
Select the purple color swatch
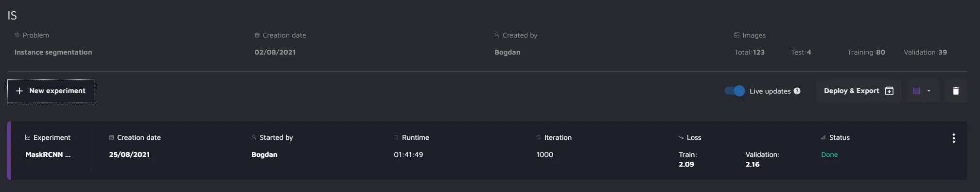[916, 91]
